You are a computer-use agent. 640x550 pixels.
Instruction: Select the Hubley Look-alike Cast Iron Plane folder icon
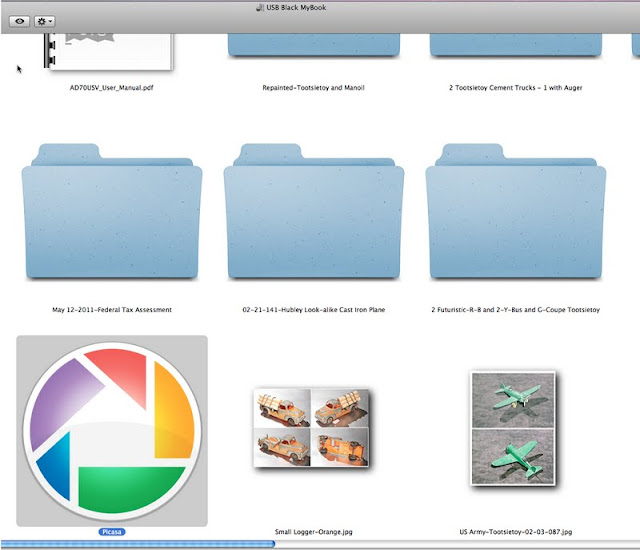coord(313,211)
